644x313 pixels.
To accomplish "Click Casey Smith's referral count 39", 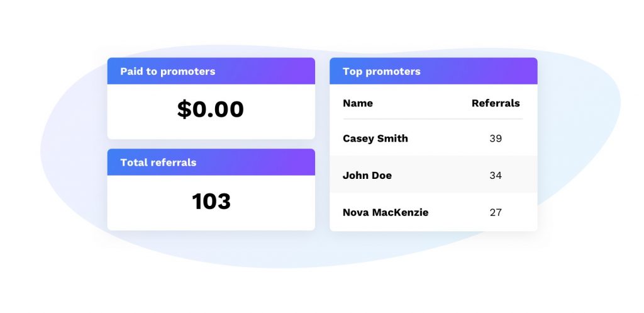I will (496, 139).
